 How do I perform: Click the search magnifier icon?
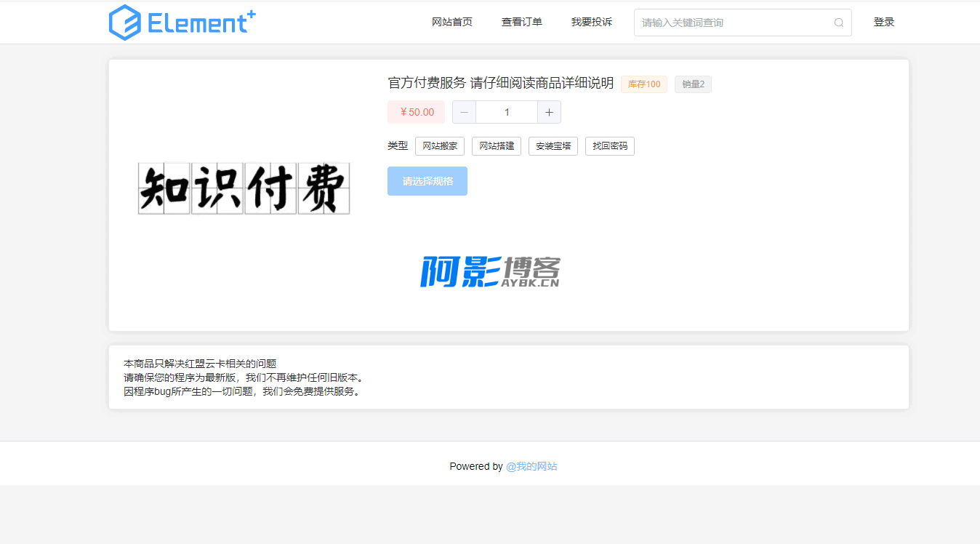tap(839, 23)
